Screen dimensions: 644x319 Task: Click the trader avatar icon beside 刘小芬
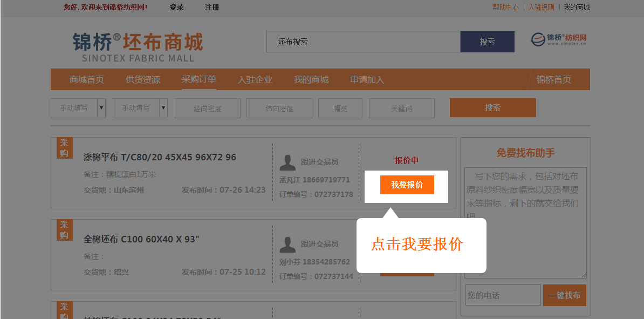pos(287,245)
